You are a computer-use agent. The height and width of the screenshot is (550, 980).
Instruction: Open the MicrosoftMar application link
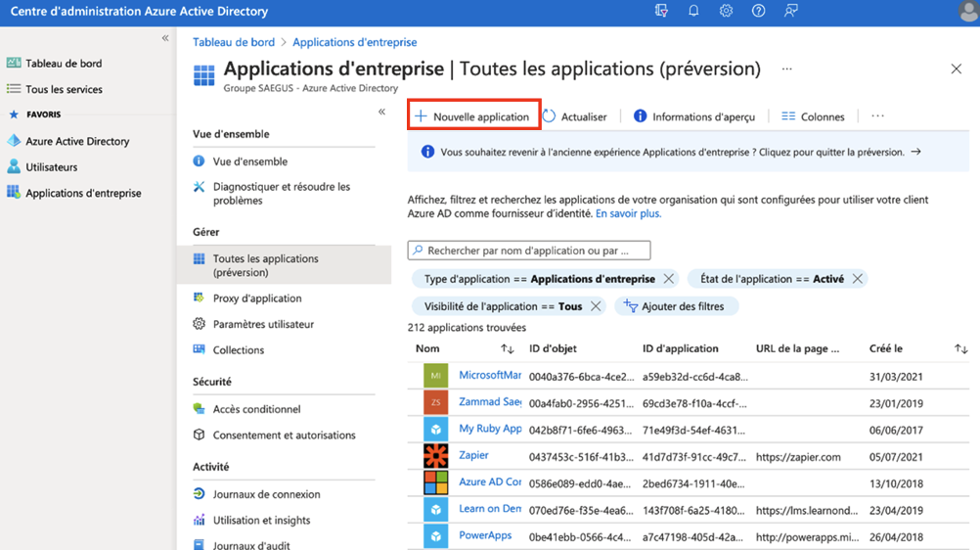pos(490,375)
